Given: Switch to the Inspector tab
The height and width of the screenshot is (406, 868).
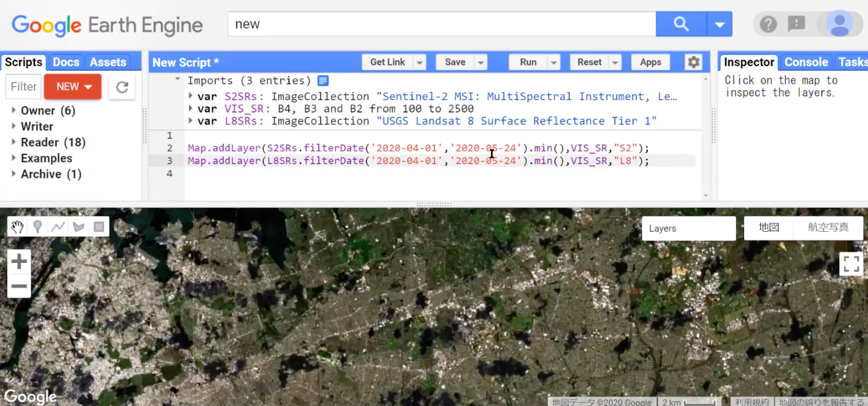Looking at the screenshot, I should coord(749,62).
